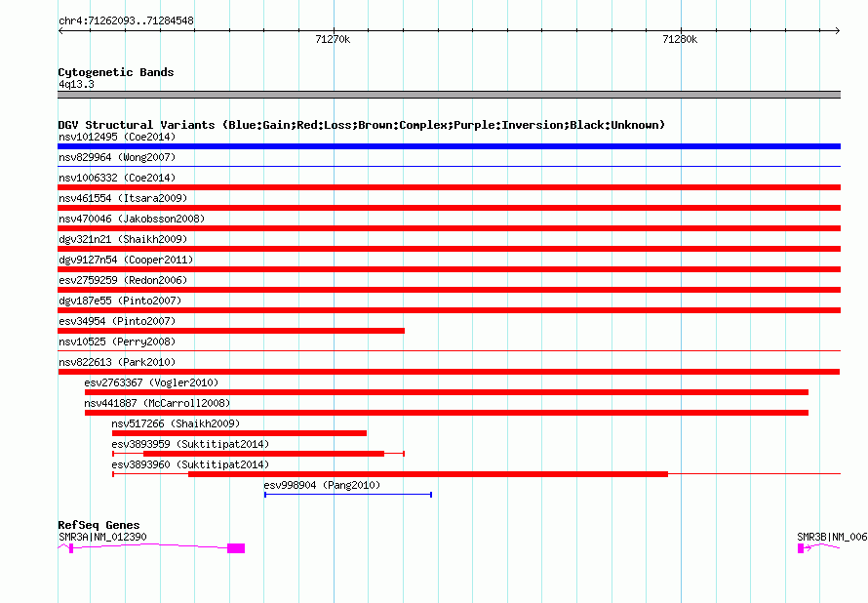Click the nsv10525 (Perry2008) thin red line

click(449, 350)
